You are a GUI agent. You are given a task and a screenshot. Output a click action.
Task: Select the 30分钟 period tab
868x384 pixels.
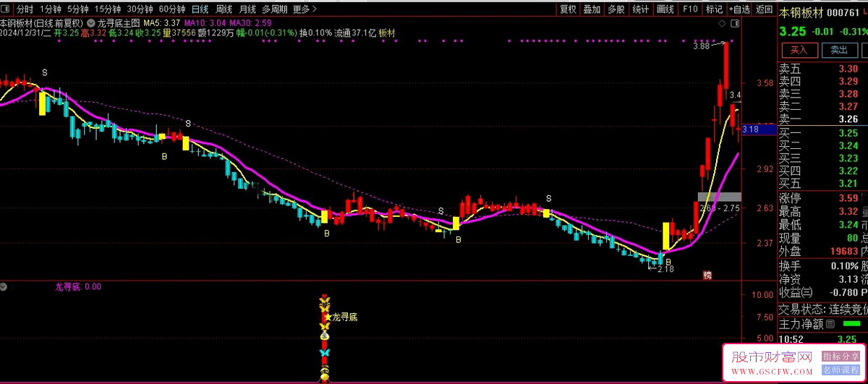click(140, 9)
